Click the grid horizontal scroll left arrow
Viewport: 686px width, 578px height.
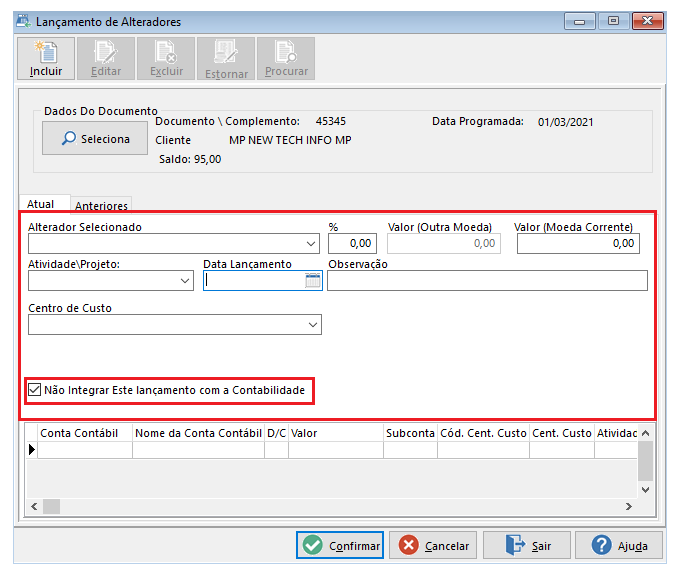coord(34,506)
